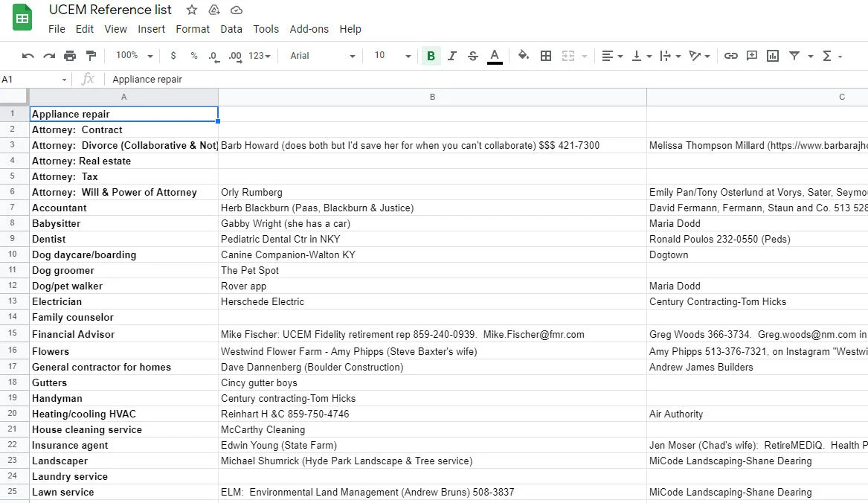This screenshot has width=868, height=503.
Task: Print the spreadsheet
Action: click(70, 55)
